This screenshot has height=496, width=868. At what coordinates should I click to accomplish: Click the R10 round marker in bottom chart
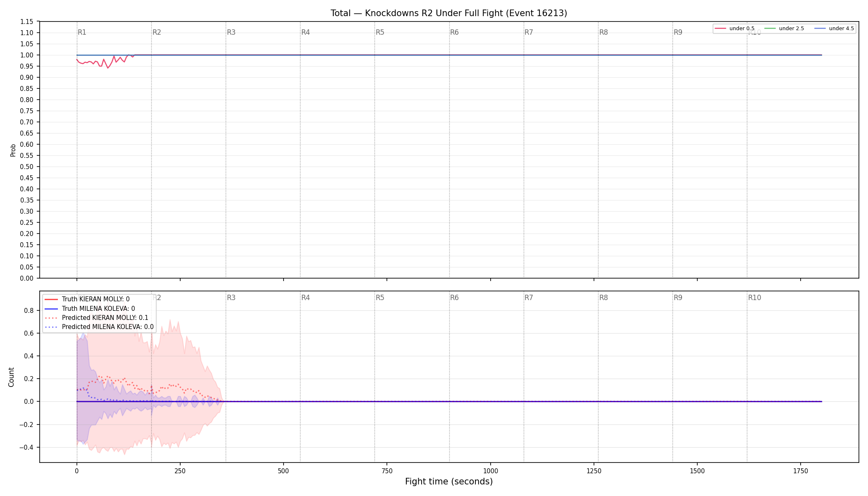click(754, 298)
